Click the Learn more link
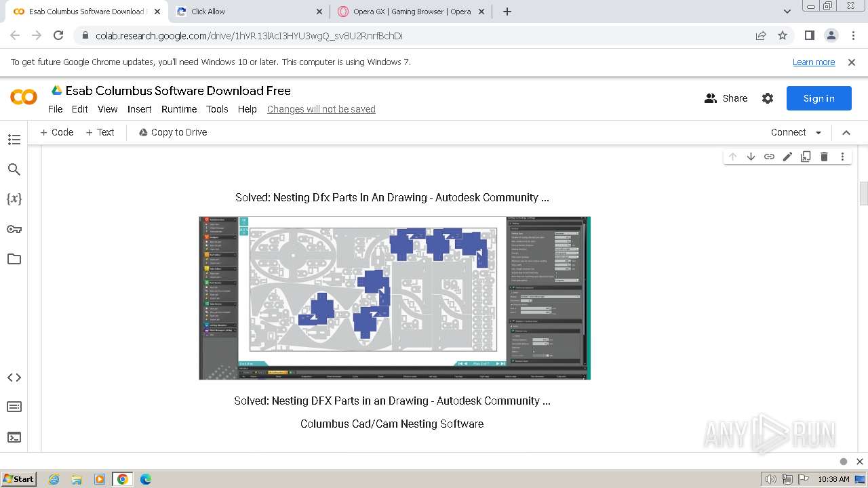 tap(814, 62)
